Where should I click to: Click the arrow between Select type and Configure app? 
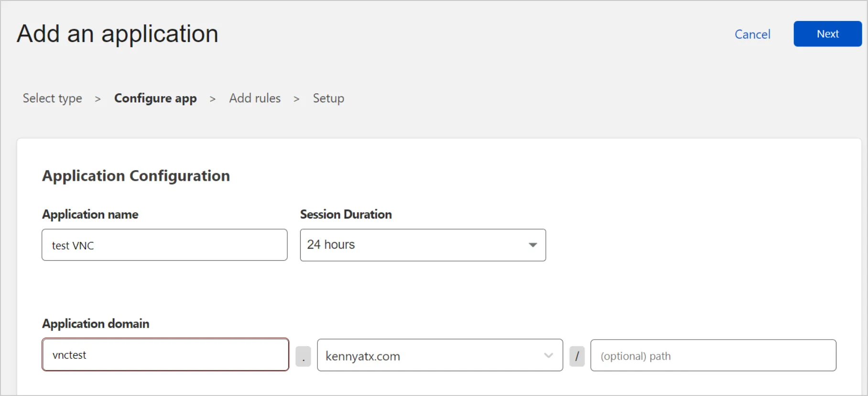[98, 99]
